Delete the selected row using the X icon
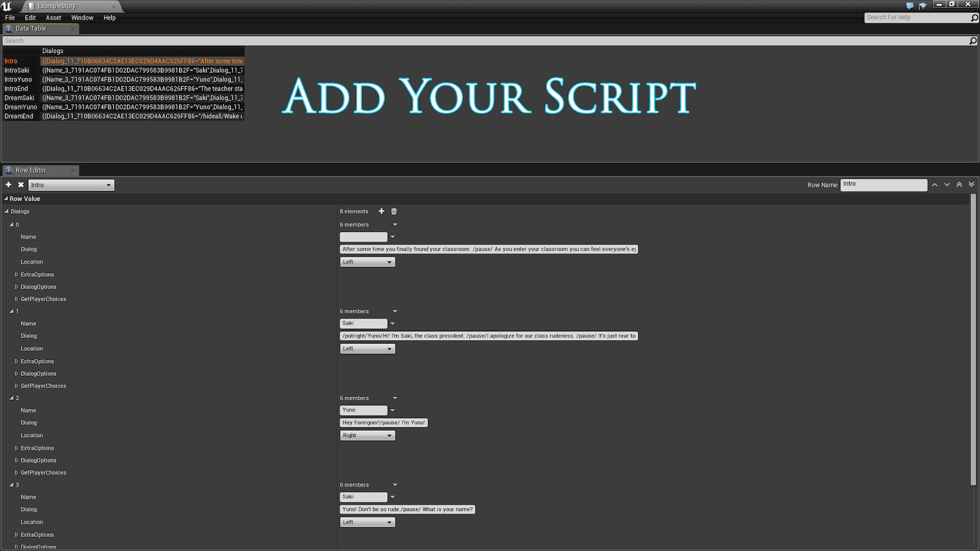 click(x=21, y=184)
